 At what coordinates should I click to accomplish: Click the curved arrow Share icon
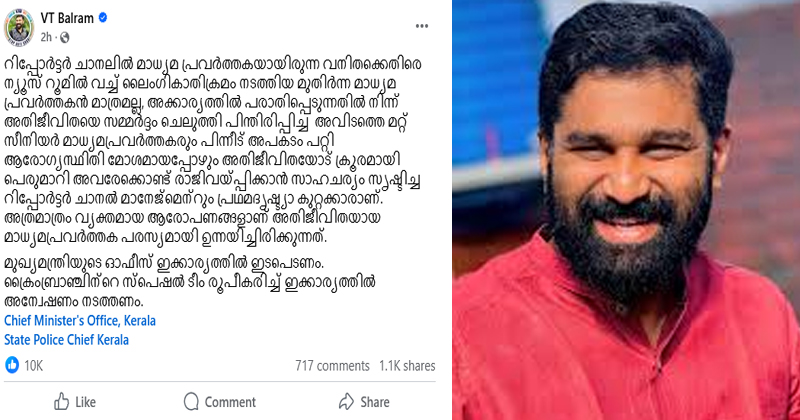[x=346, y=402]
